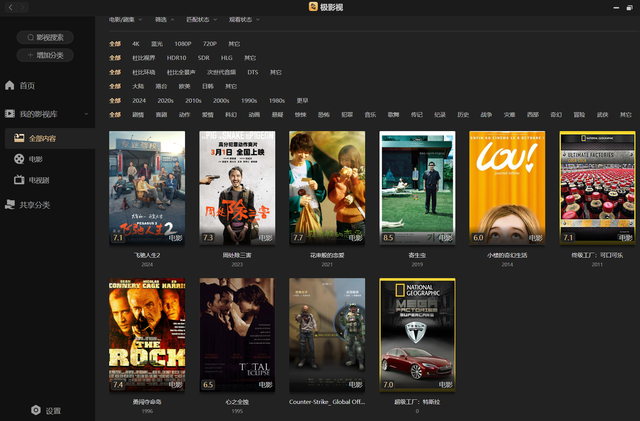Filter by 杜比视界
Screen dimensions: 640x421
[x=144, y=58]
